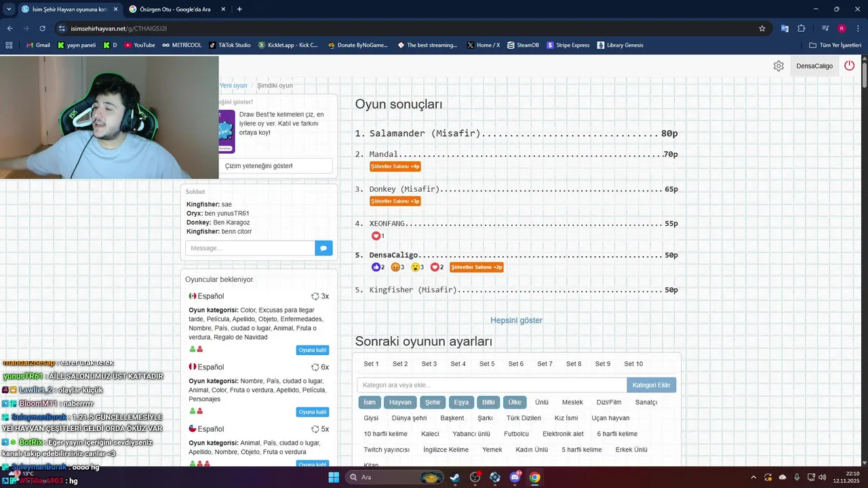Focus the chat Message input field
868x488 pixels.
[x=250, y=248]
